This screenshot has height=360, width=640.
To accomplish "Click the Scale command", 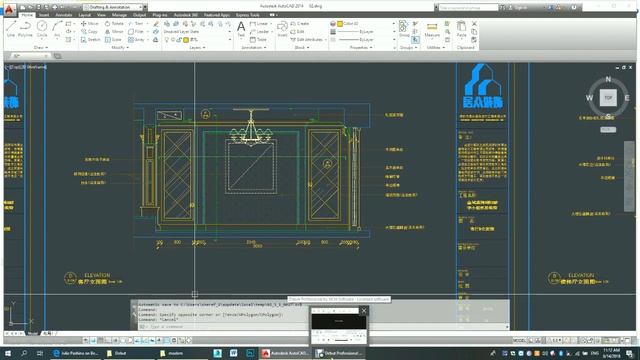I will 113,40.
